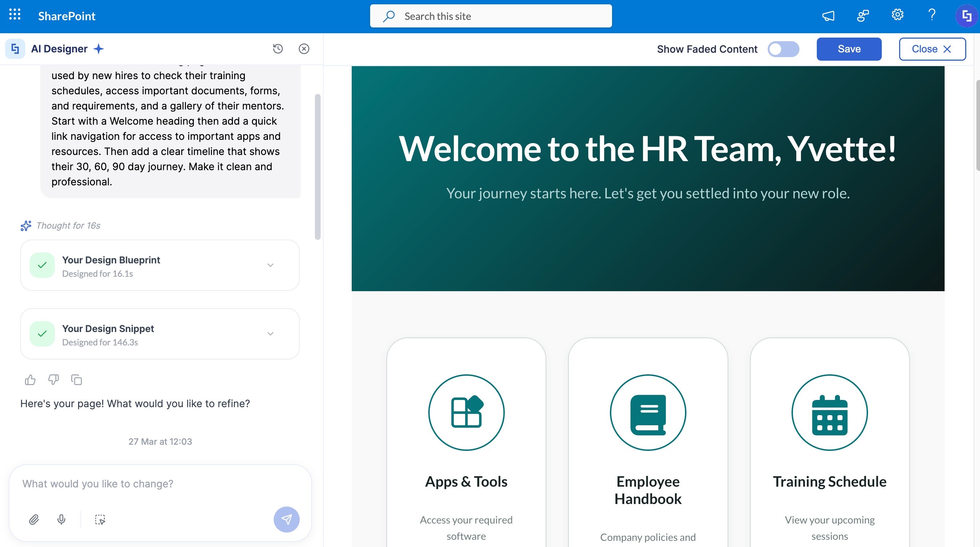Click the element selection cursor icon
Image resolution: width=980 pixels, height=547 pixels.
click(100, 519)
